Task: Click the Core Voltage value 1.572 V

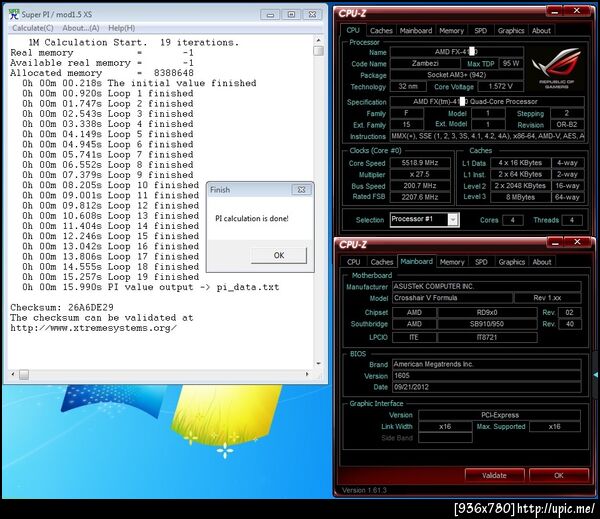Action: pyautogui.click(x=500, y=86)
